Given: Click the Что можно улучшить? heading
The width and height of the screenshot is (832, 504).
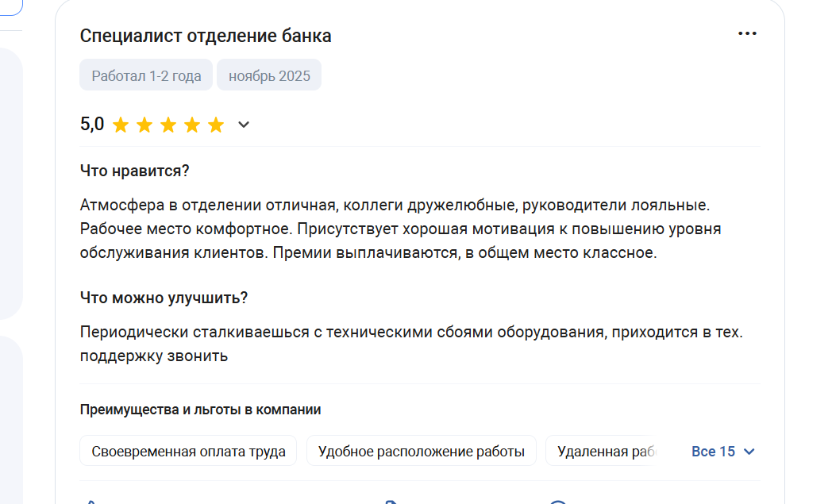Looking at the screenshot, I should [164, 298].
